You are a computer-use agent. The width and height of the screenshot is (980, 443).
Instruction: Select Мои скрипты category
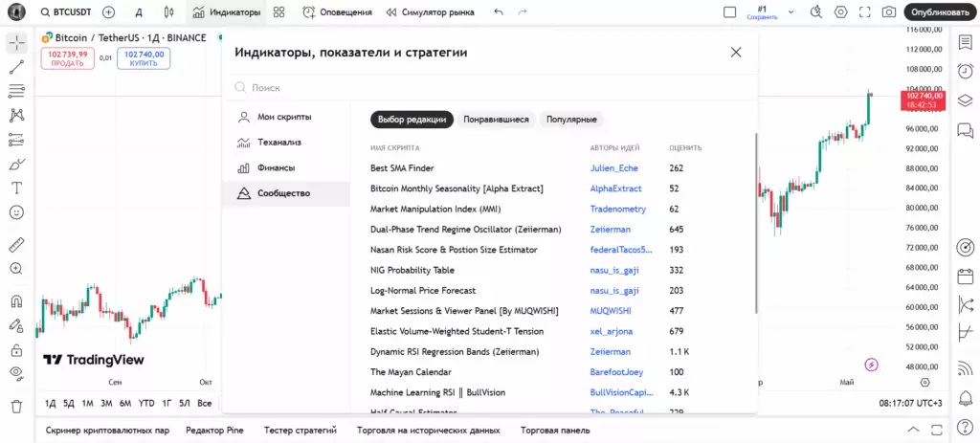pyautogui.click(x=286, y=117)
